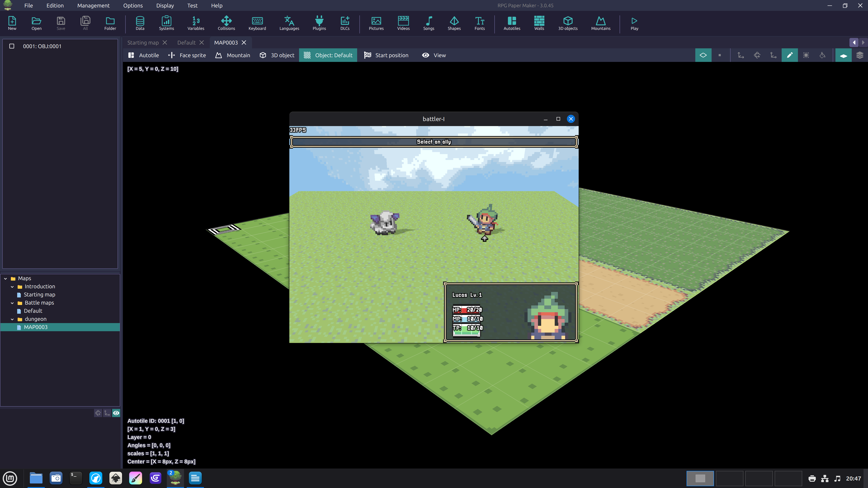This screenshot has height=488, width=868.
Task: Select the pencil draw tool
Action: point(790,55)
